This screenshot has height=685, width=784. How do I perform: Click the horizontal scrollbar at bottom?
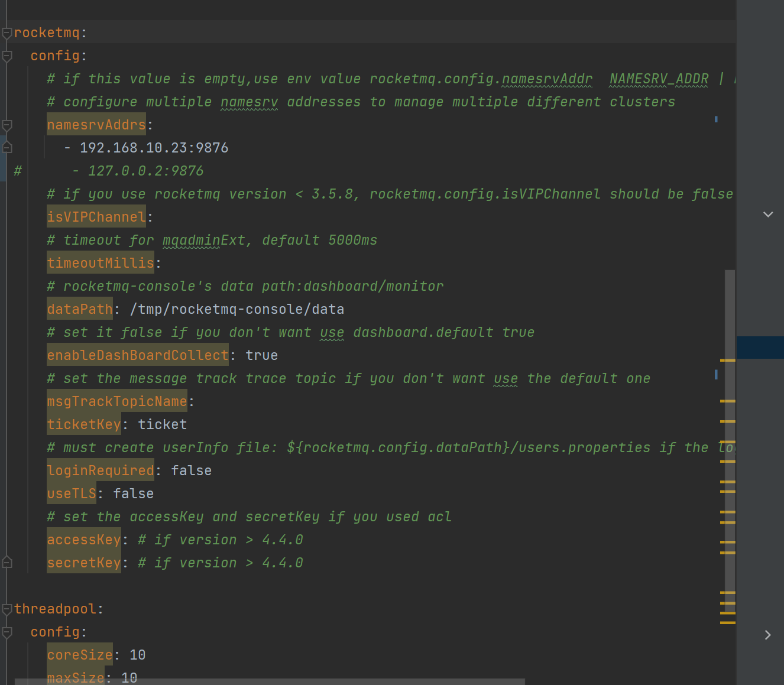pos(270,681)
